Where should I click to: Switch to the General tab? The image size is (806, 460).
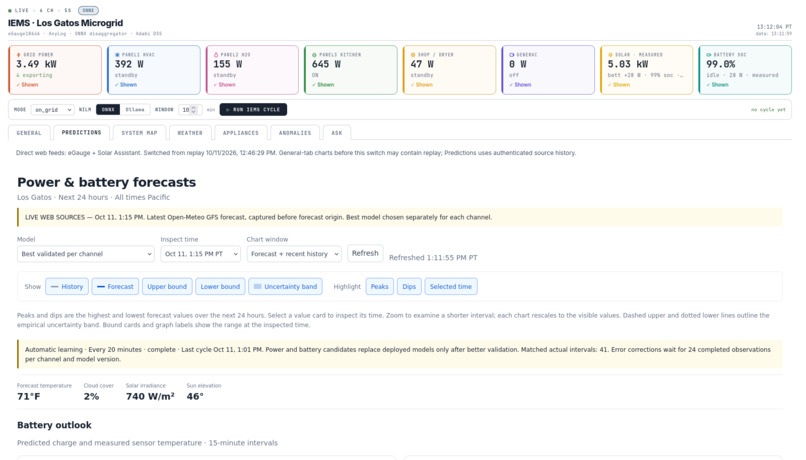[29, 133]
